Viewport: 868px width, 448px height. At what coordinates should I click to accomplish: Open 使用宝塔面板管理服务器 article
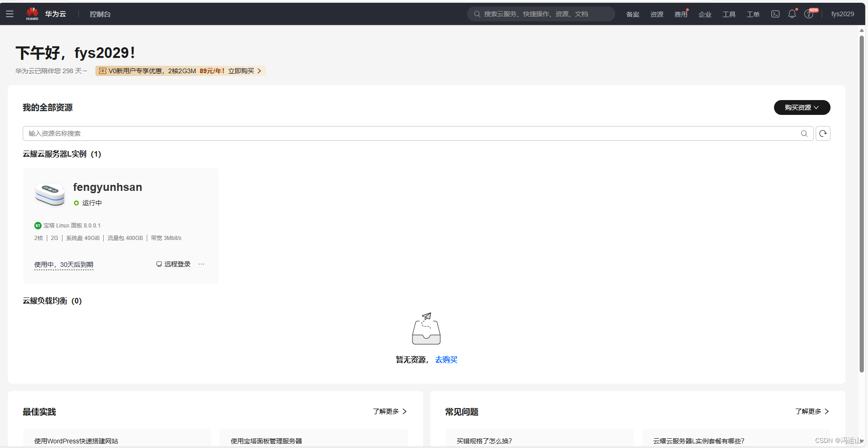[x=266, y=441]
